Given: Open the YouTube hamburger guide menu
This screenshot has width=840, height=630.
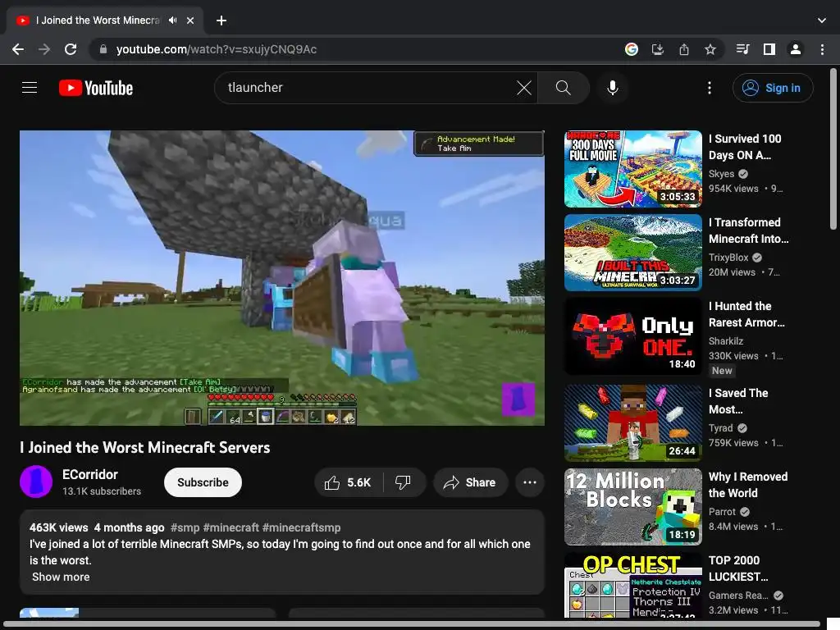Looking at the screenshot, I should [x=30, y=87].
